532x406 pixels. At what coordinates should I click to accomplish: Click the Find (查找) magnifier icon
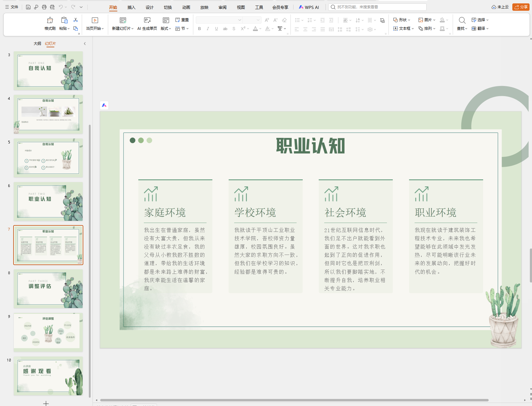pyautogui.click(x=462, y=20)
